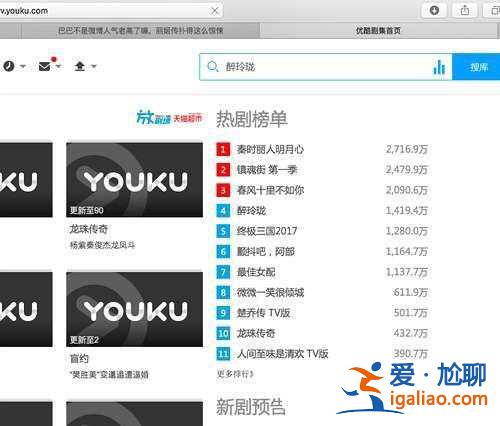Screen dimensions: 500x426
Task: Click the youku.com address bar
Action: click(x=110, y=11)
